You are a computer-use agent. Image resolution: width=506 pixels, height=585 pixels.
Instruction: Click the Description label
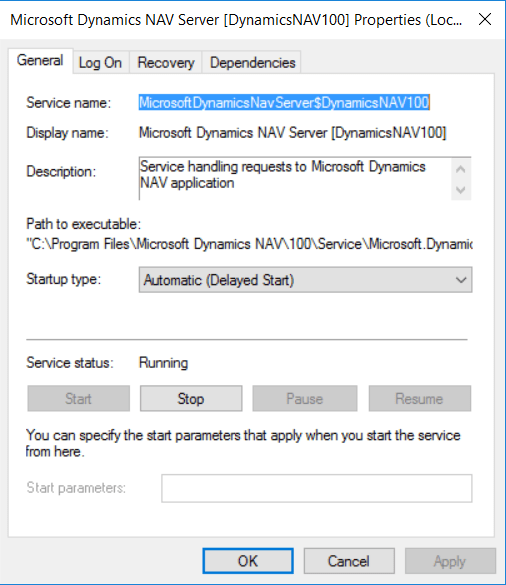click(61, 172)
